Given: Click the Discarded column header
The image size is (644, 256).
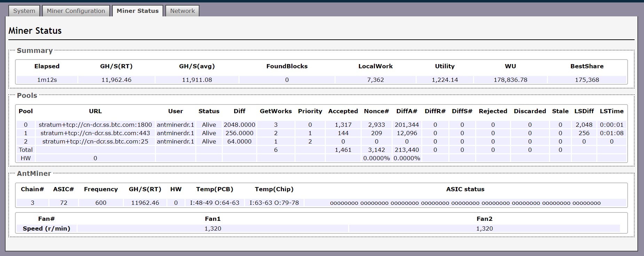Looking at the screenshot, I should pos(530,111).
